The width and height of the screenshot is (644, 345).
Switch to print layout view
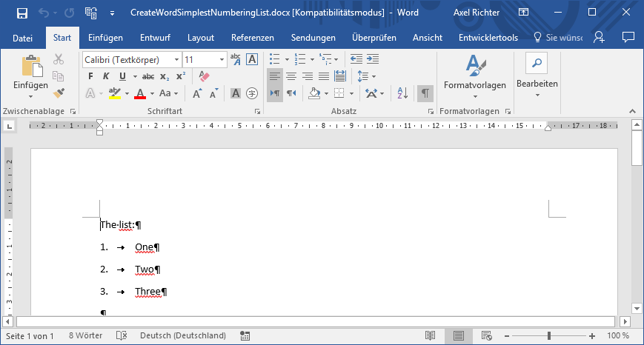[458, 336]
